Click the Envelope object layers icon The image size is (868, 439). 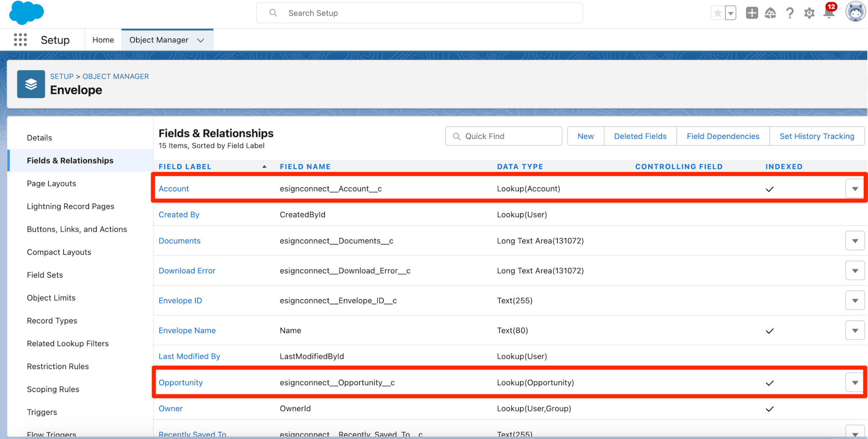(31, 84)
